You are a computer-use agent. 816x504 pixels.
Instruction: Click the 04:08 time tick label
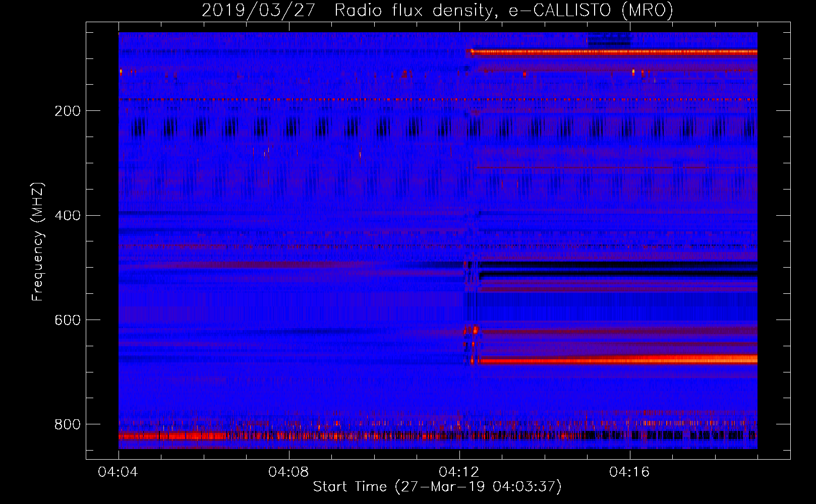[x=288, y=472]
